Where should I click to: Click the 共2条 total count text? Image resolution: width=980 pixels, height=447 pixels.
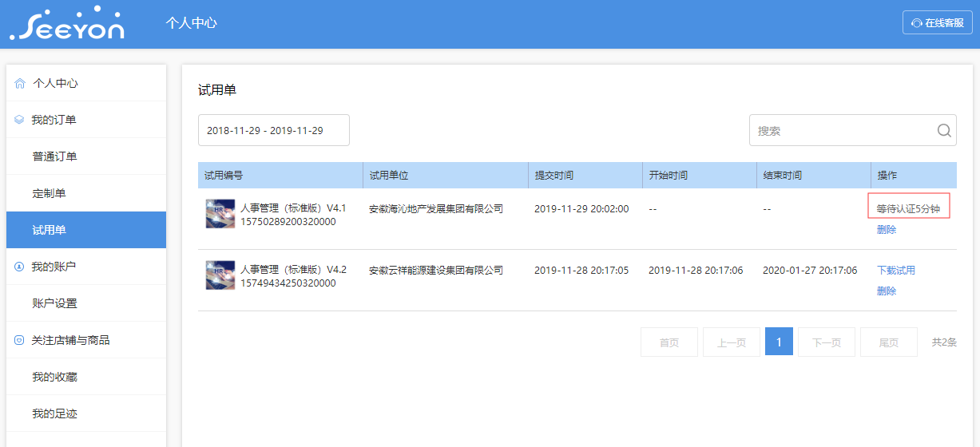(x=944, y=342)
